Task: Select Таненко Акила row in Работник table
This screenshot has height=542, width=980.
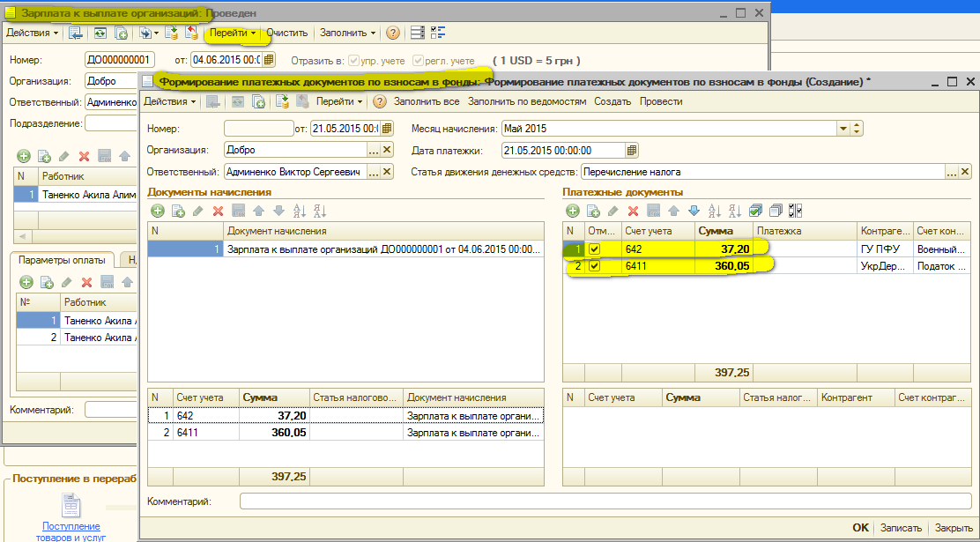Action: click(x=75, y=195)
